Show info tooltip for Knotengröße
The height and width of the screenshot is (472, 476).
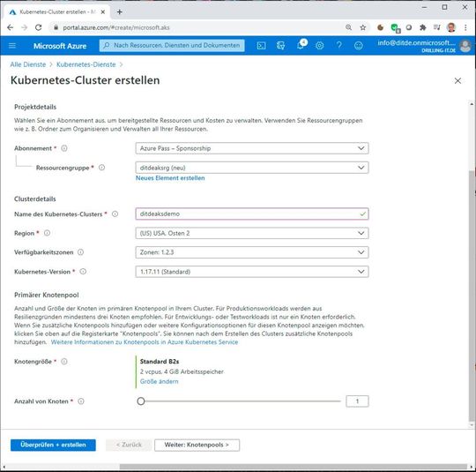64,362
